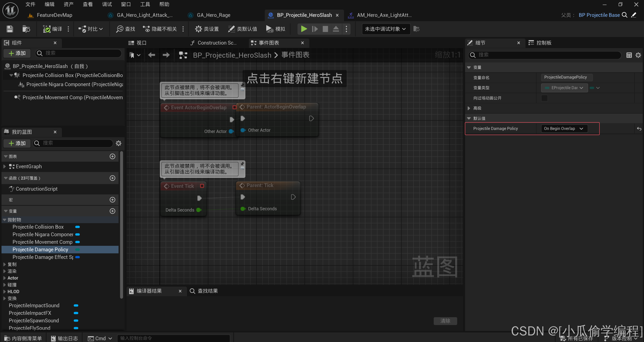
Task: Click the browse-to-asset icon in toolbar
Action: pyautogui.click(x=26, y=29)
